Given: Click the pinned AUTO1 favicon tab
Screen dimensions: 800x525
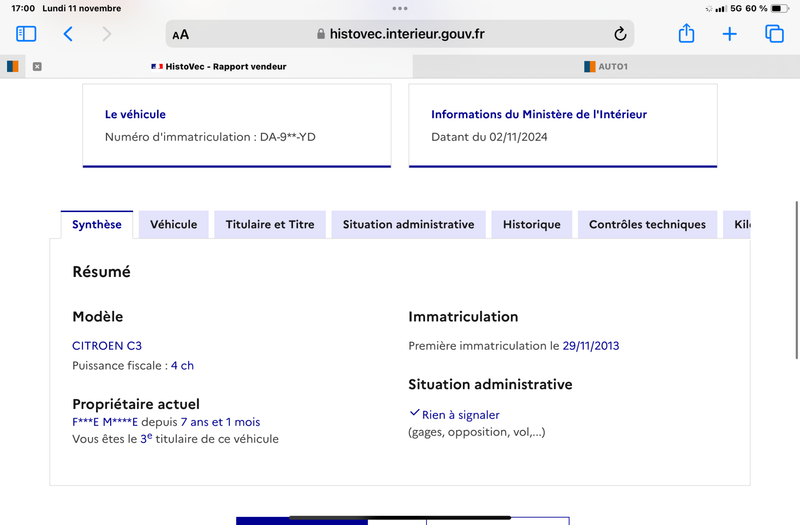Looking at the screenshot, I should tap(13, 66).
